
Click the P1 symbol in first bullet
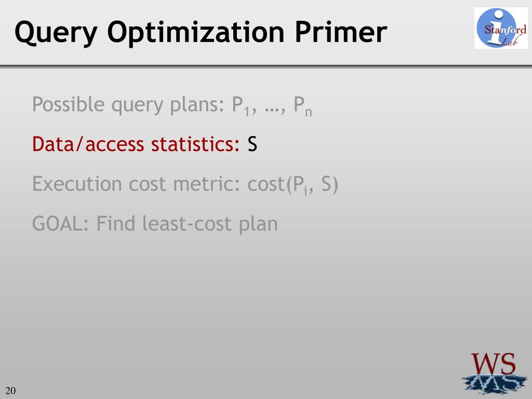(x=241, y=106)
